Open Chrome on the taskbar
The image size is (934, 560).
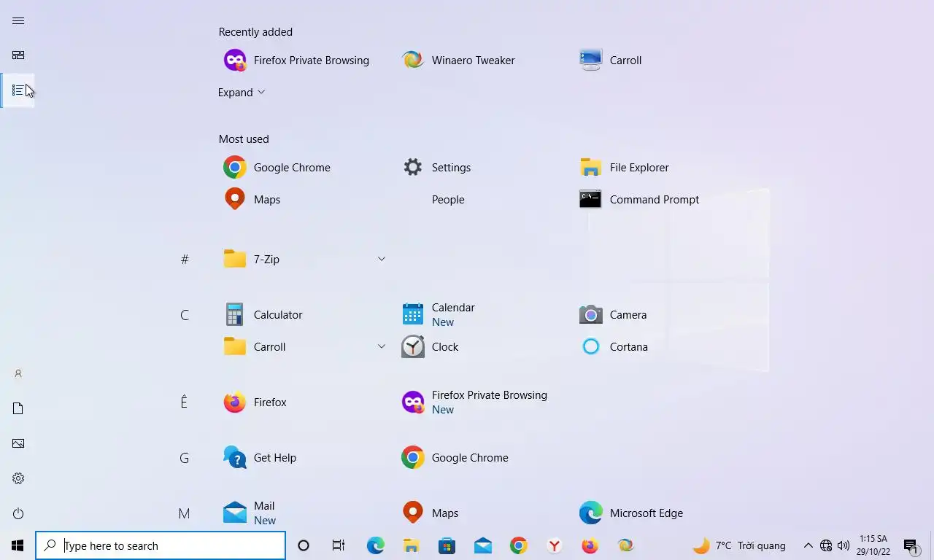518,545
